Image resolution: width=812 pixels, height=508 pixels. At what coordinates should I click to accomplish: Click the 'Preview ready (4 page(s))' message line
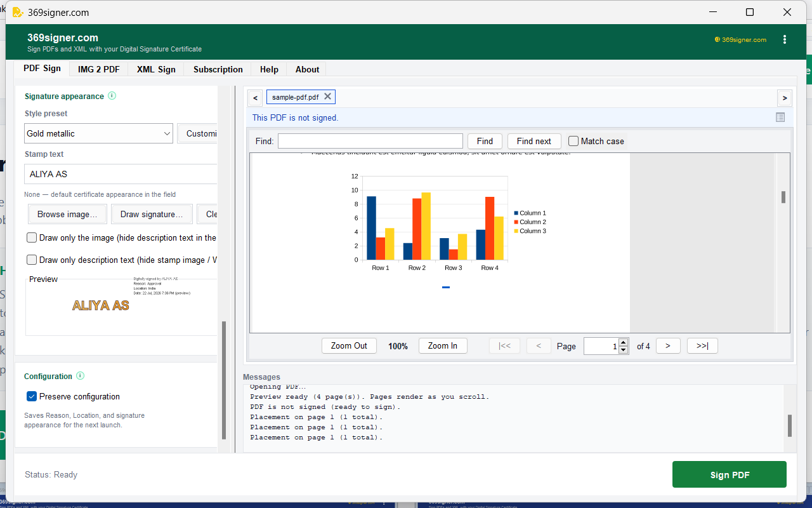click(x=370, y=397)
